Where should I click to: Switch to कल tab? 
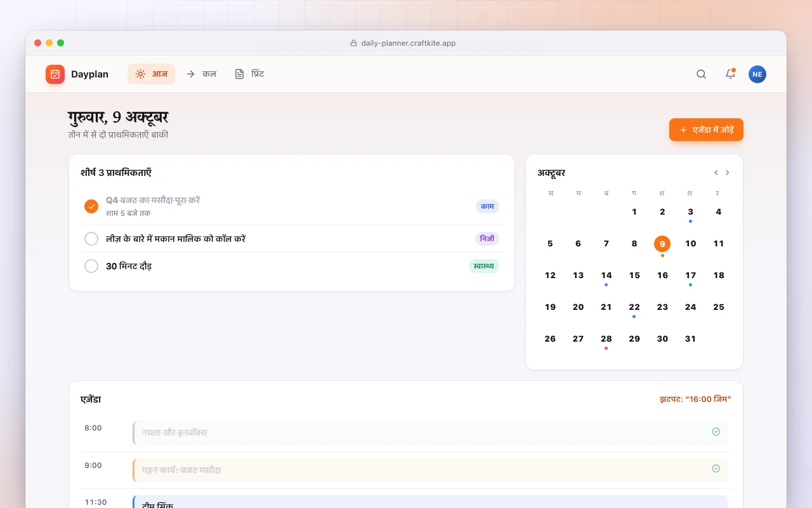[201, 74]
